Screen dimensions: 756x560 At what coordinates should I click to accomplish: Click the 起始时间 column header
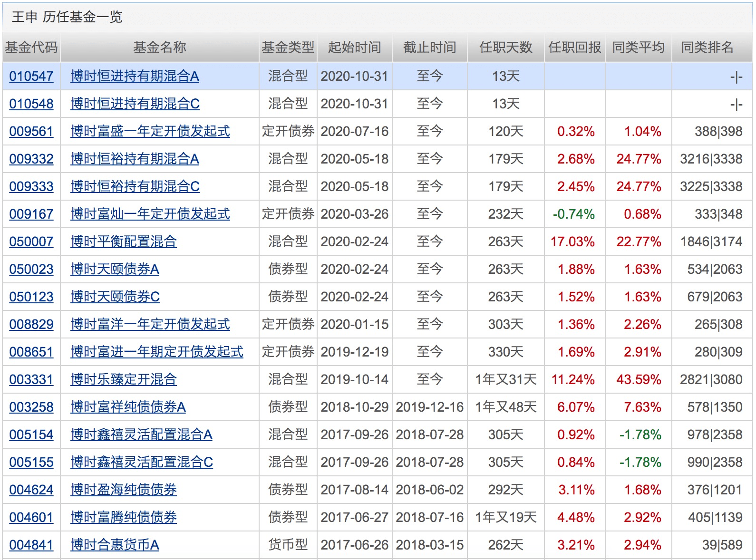[x=355, y=48]
